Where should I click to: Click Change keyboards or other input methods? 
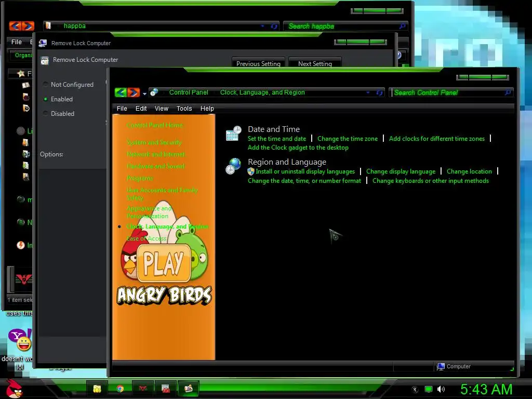coord(431,181)
